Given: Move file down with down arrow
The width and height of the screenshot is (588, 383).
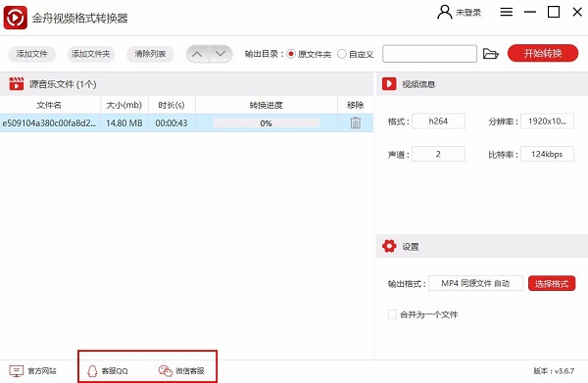Looking at the screenshot, I should click(x=220, y=54).
